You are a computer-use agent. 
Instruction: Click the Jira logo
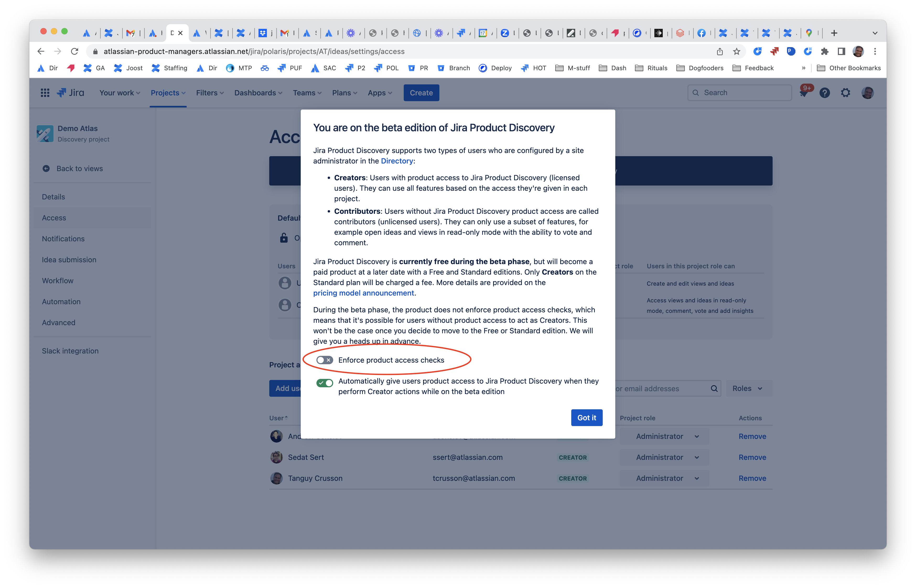coord(71,92)
